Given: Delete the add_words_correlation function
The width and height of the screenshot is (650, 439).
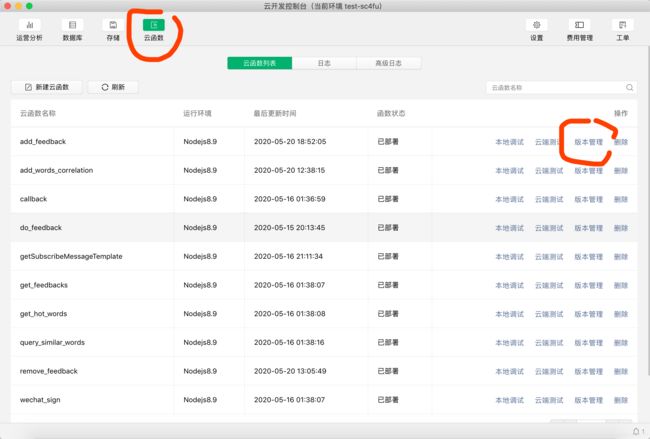Looking at the screenshot, I should pos(621,170).
